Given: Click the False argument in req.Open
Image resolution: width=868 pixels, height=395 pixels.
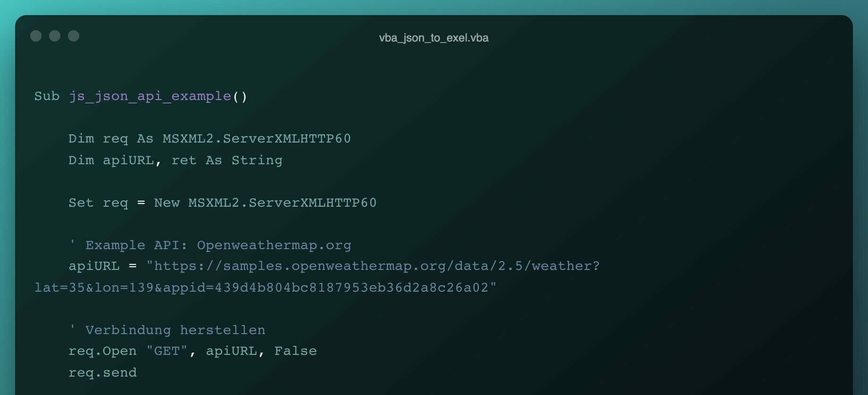Looking at the screenshot, I should click(295, 351).
